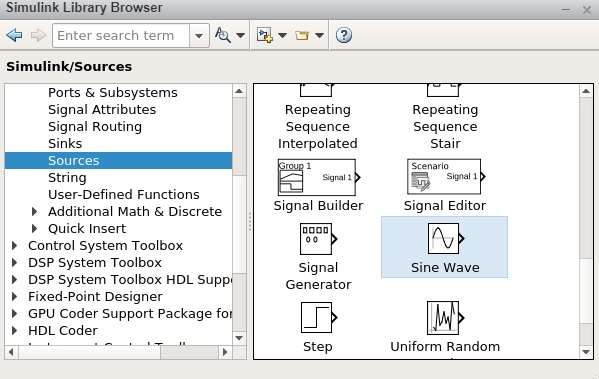The image size is (599, 379).
Task: Open the folder icon dropdown arrow
Action: pyautogui.click(x=319, y=36)
